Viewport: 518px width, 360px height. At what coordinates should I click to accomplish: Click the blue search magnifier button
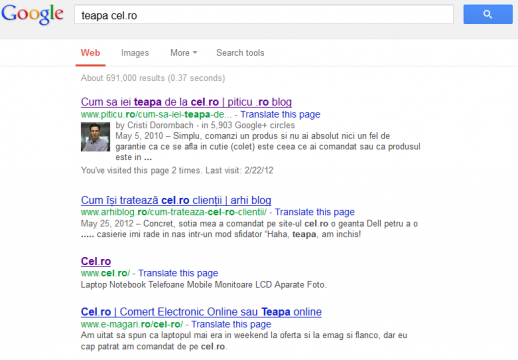point(488,14)
